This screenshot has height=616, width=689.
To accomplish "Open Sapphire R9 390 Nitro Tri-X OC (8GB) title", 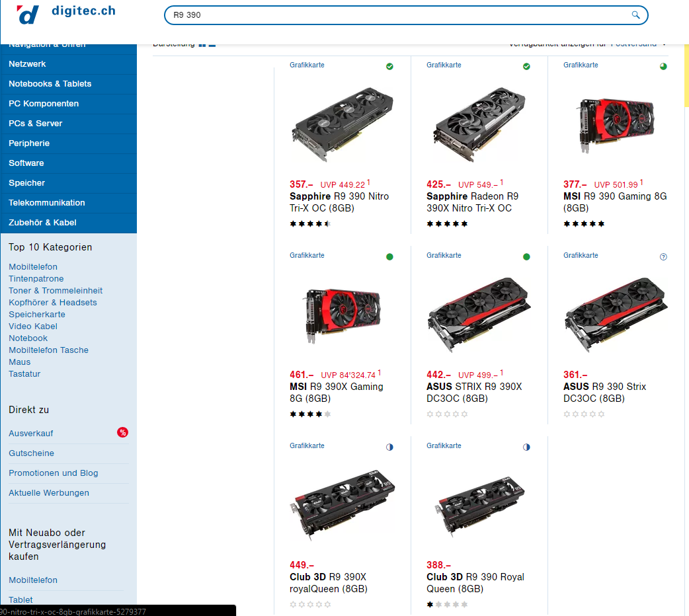I will 339,202.
